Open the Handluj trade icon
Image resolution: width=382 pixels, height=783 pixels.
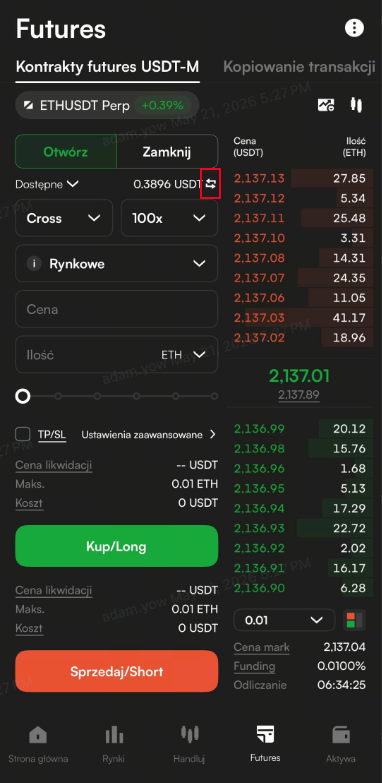pos(189,734)
